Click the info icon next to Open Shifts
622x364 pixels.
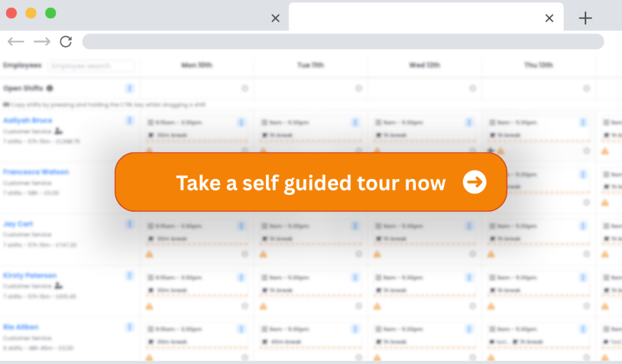pyautogui.click(x=50, y=89)
